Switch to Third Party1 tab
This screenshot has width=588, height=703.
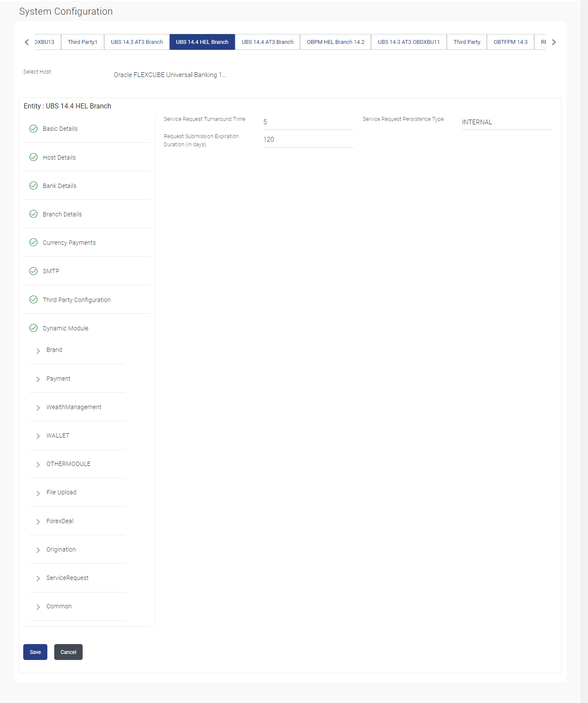83,42
